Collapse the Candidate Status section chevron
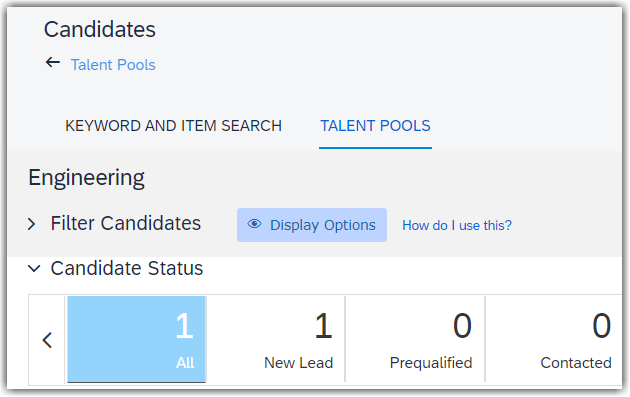The width and height of the screenshot is (630, 397). coord(34,268)
